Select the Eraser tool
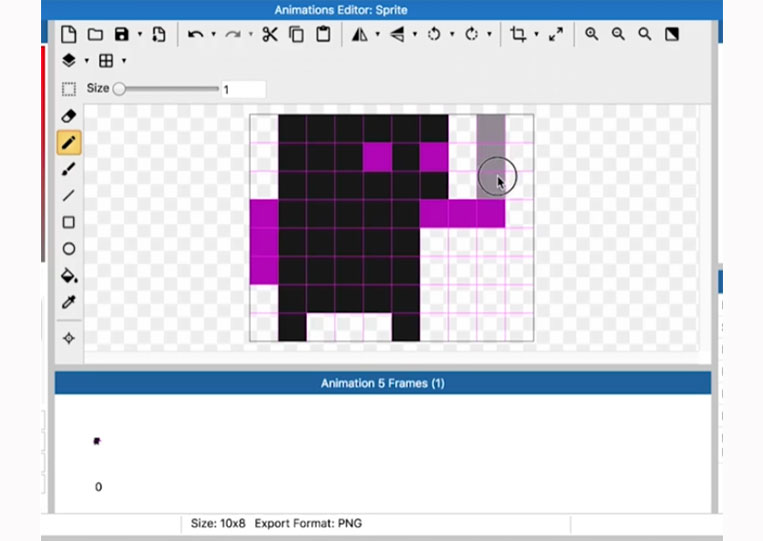The width and height of the screenshot is (763, 541). point(69,116)
